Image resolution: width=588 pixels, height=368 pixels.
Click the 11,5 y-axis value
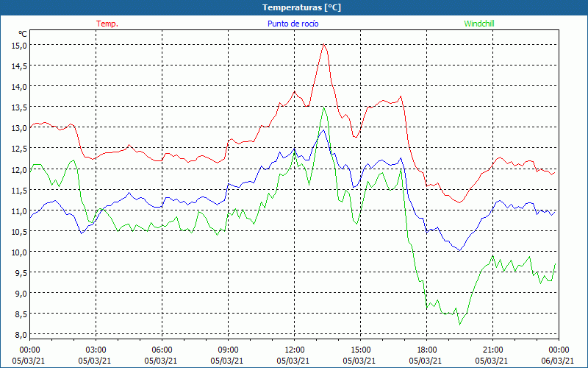click(x=20, y=191)
